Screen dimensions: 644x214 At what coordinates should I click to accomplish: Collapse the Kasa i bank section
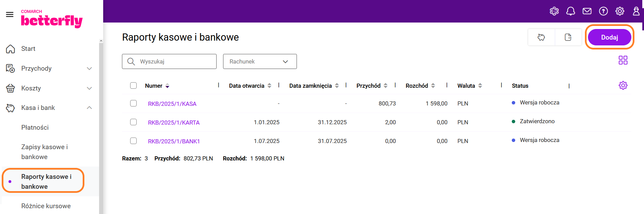tap(89, 108)
